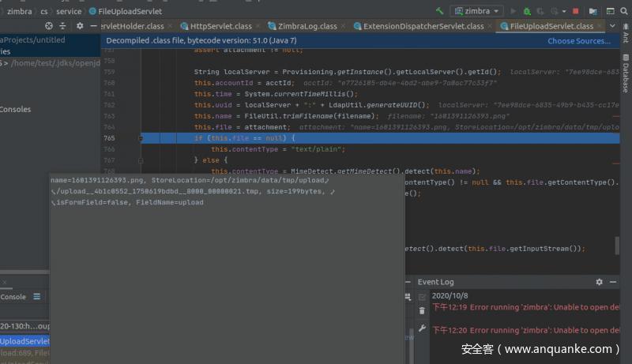Screen dimensions: 632x364
Task: Open Search Everywhere magnifier icon
Action: pos(624,11)
